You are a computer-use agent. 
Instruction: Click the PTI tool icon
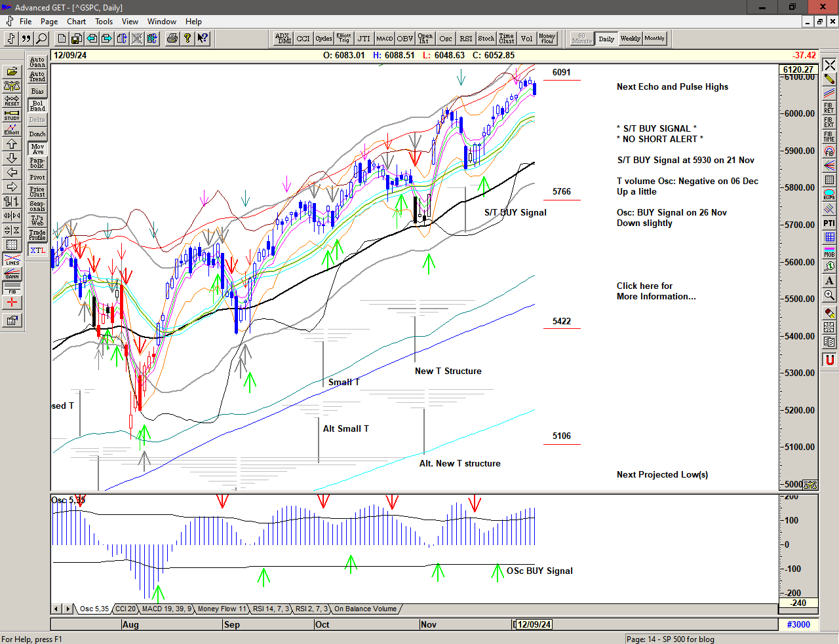(x=829, y=223)
